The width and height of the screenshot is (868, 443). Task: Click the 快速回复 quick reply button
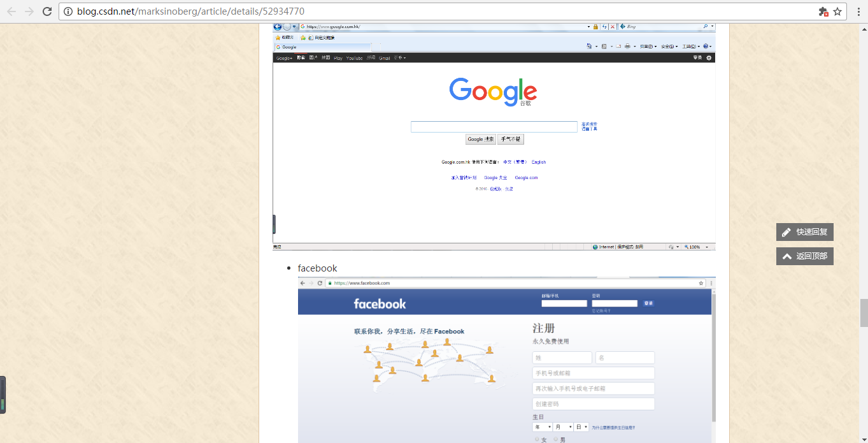click(805, 232)
